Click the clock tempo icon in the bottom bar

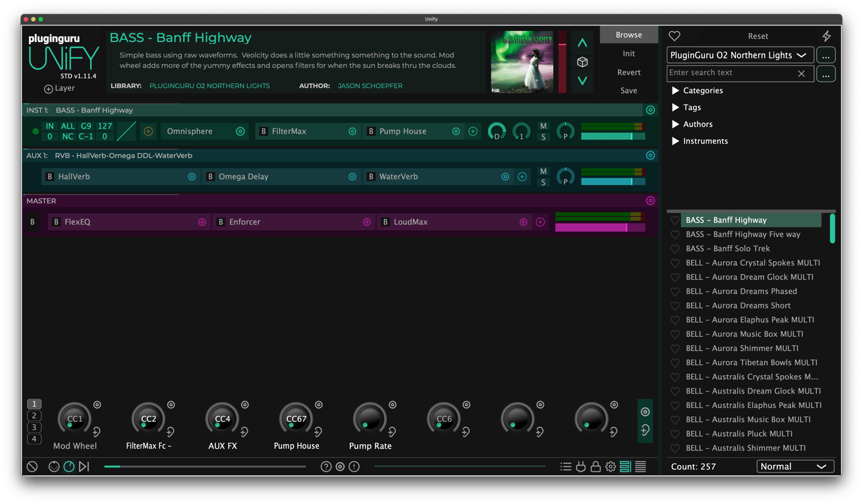[x=69, y=467]
